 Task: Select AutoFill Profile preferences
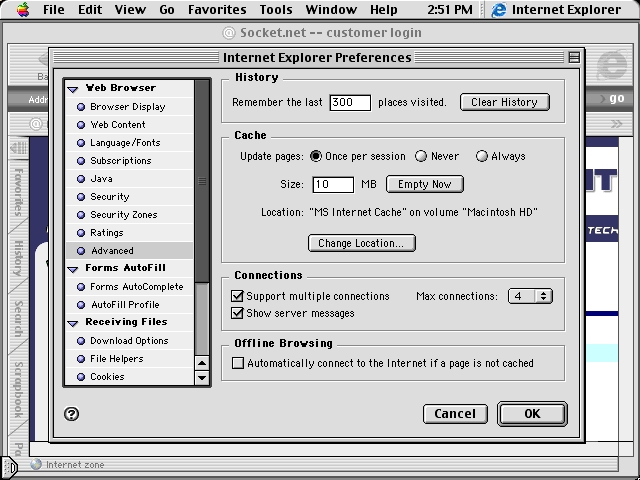(129, 305)
